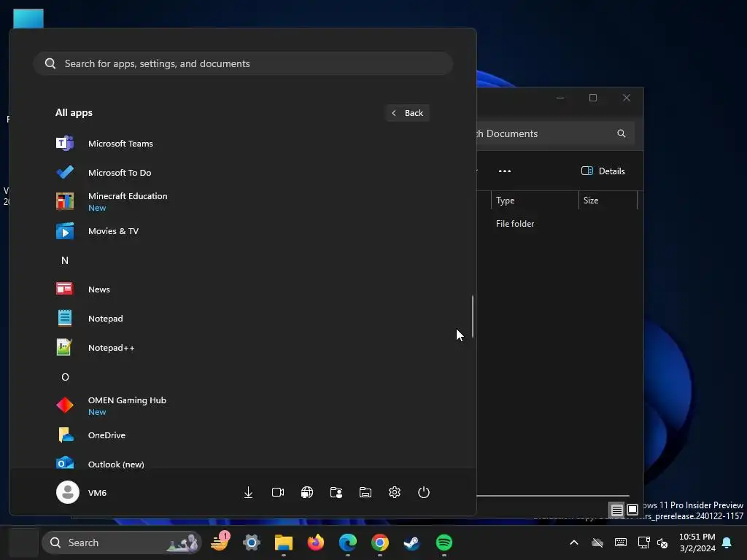747x560 pixels.
Task: Jump to letter N index header
Action: click(x=65, y=260)
